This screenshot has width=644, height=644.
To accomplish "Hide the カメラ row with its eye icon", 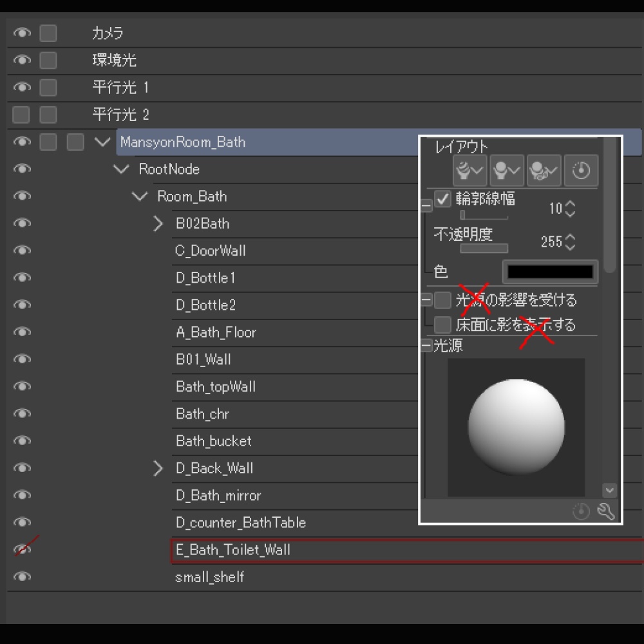I will (x=22, y=33).
